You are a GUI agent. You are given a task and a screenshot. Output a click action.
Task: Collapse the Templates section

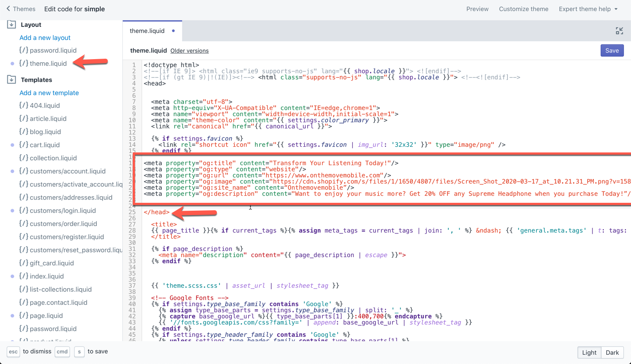[x=11, y=79]
